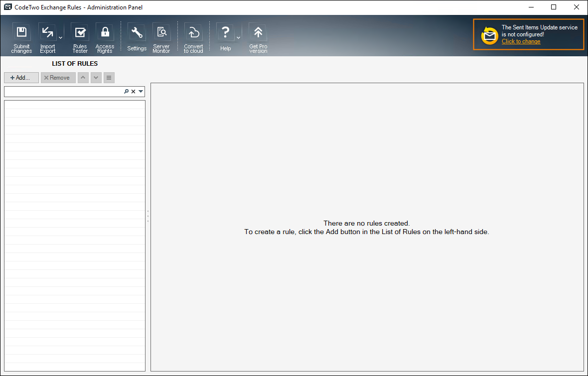
Task: Open the rule list options menu button
Action: pos(109,78)
